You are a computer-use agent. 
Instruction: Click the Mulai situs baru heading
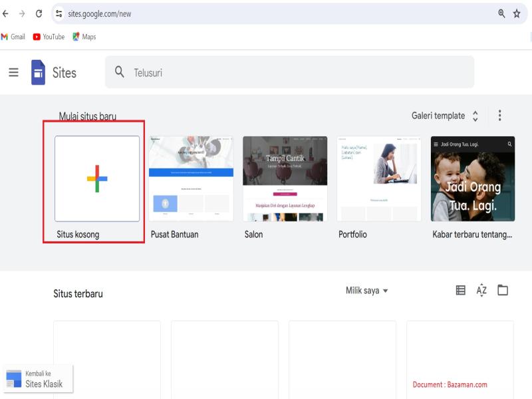coord(88,116)
